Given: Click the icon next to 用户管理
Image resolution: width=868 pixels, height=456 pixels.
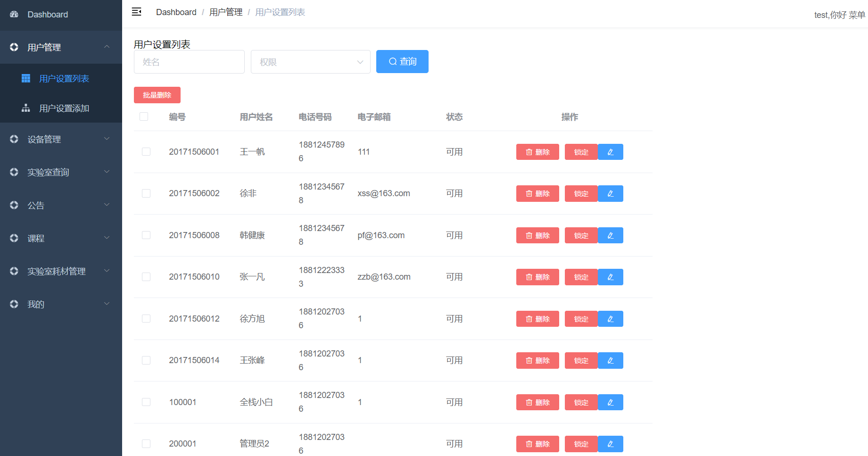Looking at the screenshot, I should coord(14,47).
